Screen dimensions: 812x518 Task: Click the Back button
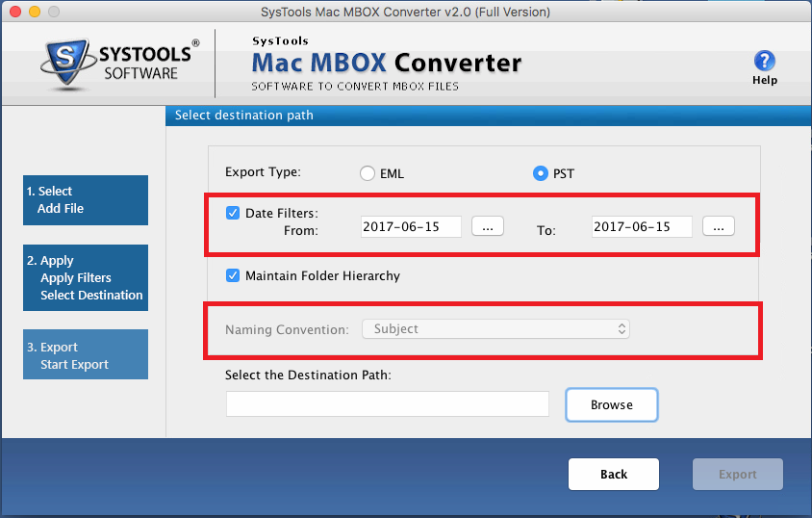click(x=614, y=474)
